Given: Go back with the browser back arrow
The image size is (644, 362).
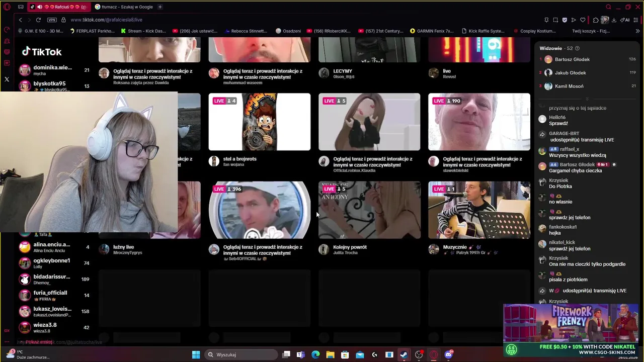Looking at the screenshot, I should pyautogui.click(x=20, y=20).
